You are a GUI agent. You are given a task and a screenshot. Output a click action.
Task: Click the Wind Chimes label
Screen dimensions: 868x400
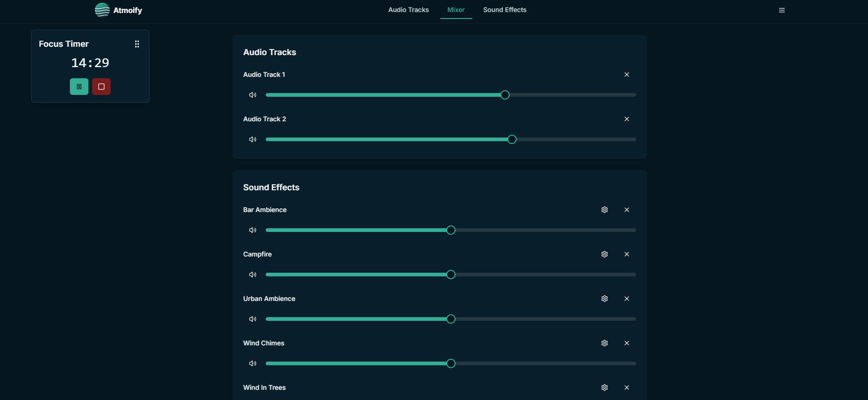click(x=264, y=343)
